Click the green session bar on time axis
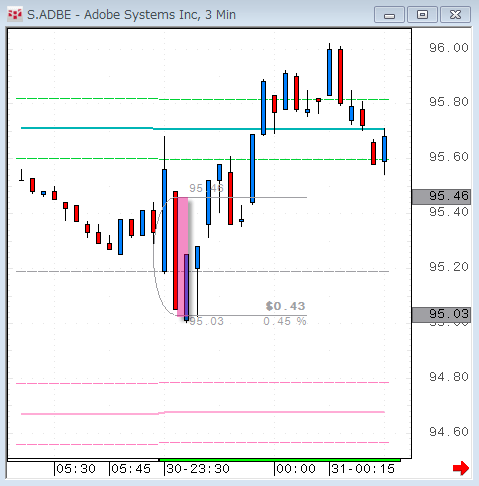Screen dimensions: 479x486 pos(280,460)
